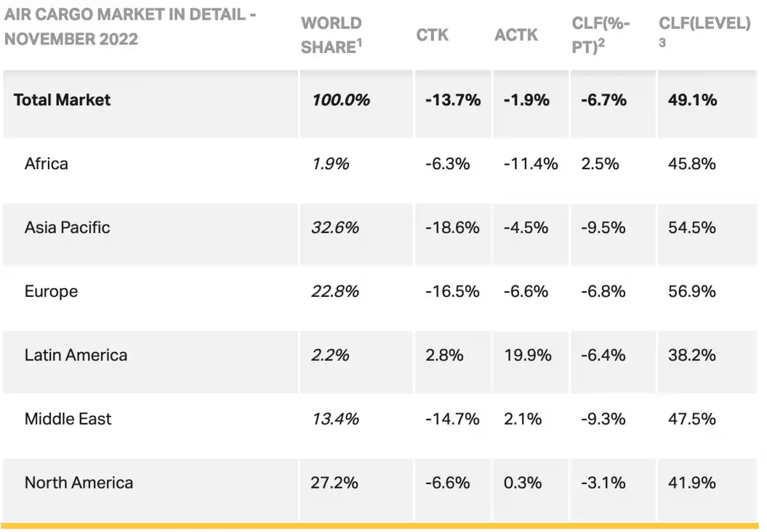Select the Latin America row label
This screenshot has width=767, height=532.
point(76,355)
